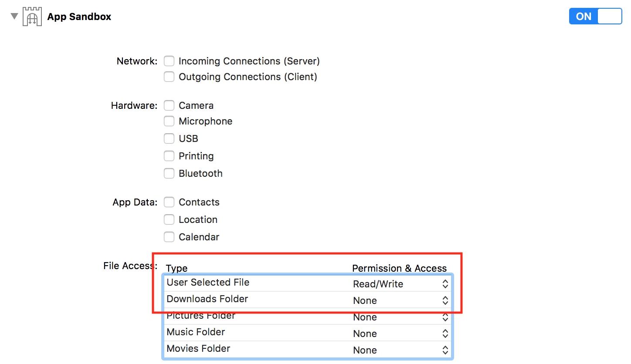Click the App Sandbox section title
This screenshot has width=631, height=364.
tap(79, 17)
